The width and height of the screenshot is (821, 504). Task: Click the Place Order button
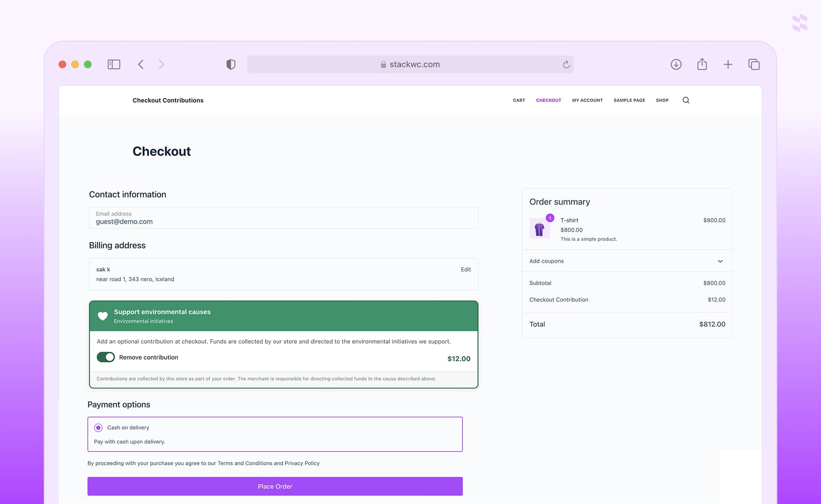click(275, 486)
